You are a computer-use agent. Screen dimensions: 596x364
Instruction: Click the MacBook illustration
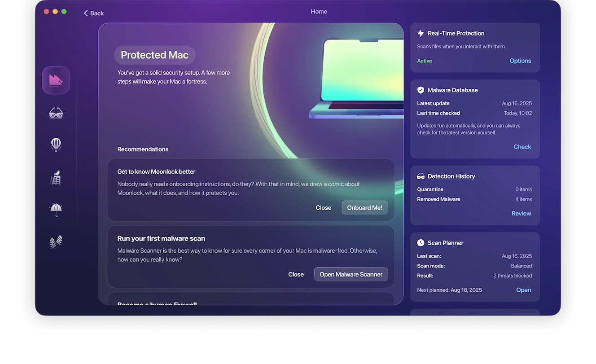pos(357,79)
